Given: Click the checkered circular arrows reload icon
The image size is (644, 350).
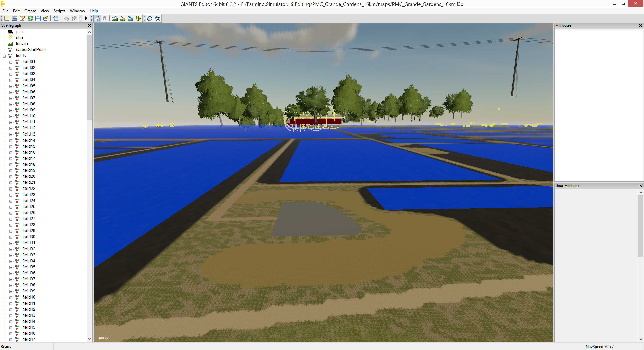Looking at the screenshot, I should [157, 18].
